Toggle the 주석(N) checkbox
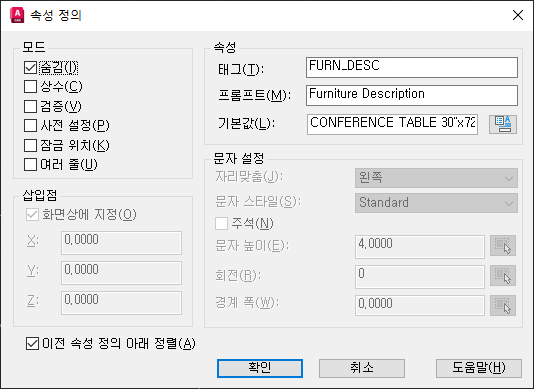Viewport: 534px width, 389px height. (x=221, y=224)
